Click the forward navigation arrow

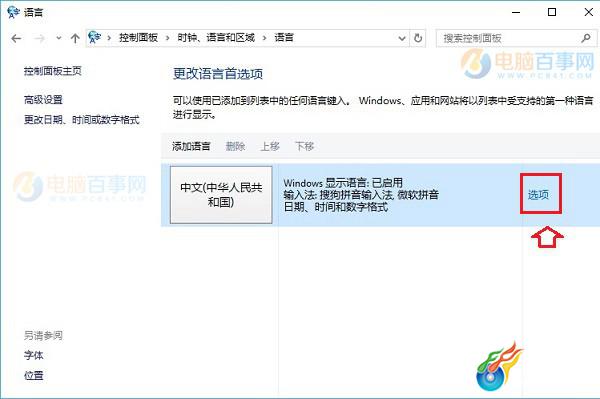[x=39, y=38]
